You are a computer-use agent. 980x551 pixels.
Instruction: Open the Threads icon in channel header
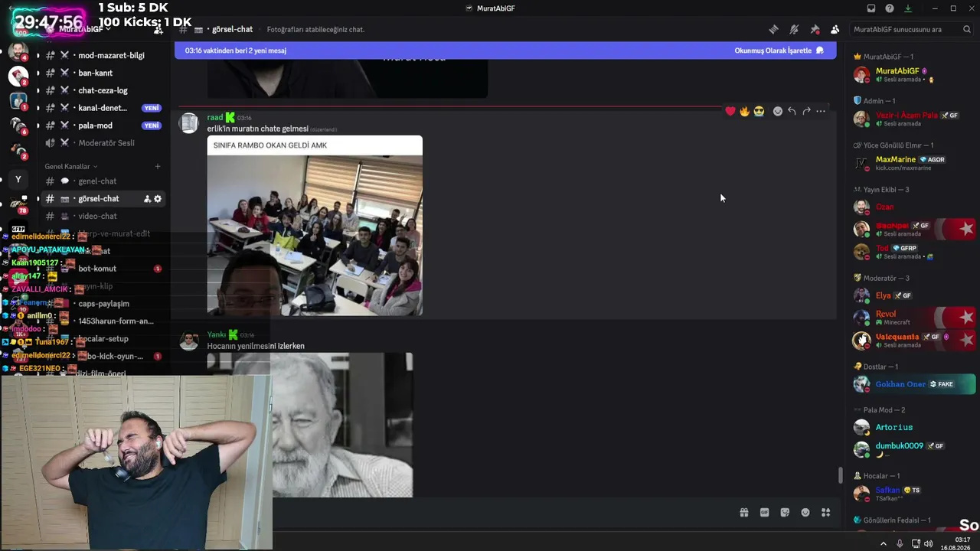coord(773,30)
